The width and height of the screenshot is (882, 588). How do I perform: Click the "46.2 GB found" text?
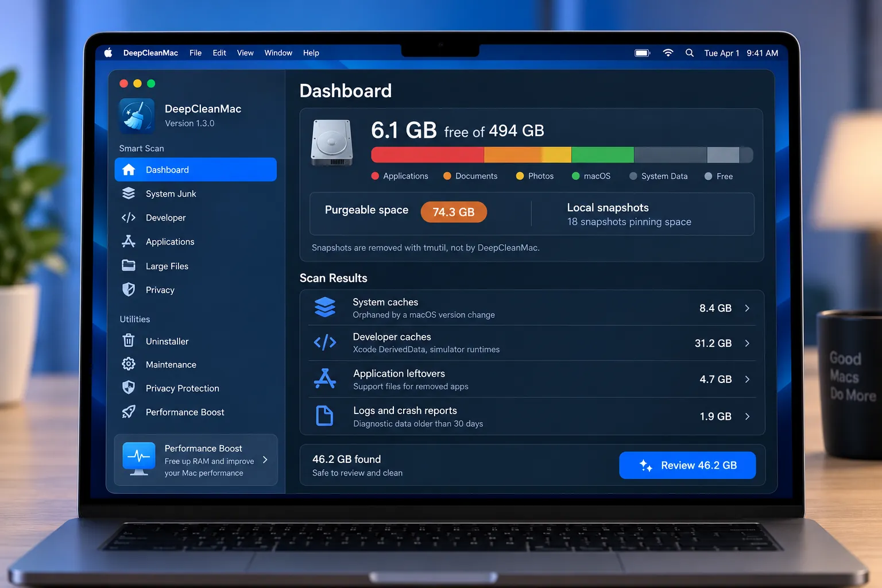[347, 459]
